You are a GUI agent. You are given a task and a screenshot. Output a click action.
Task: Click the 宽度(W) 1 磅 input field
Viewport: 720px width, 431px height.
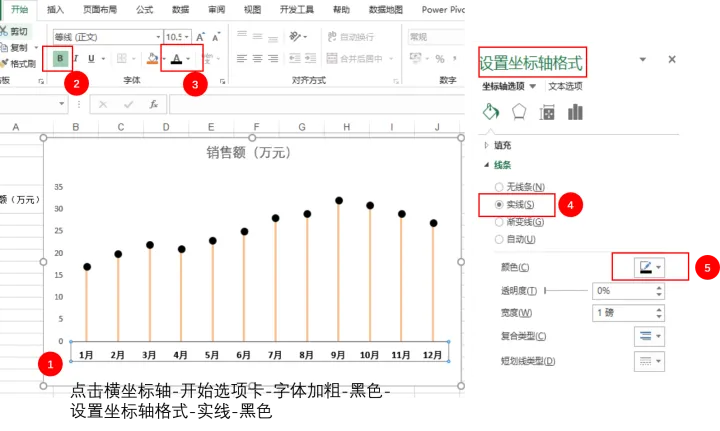click(x=623, y=313)
